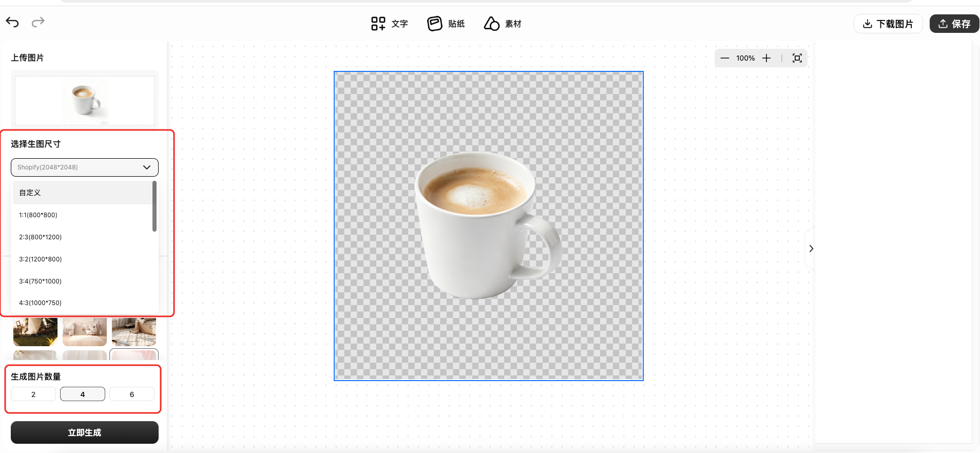The height and width of the screenshot is (453, 980).
Task: Click the size list scrollbar
Action: coord(155,206)
